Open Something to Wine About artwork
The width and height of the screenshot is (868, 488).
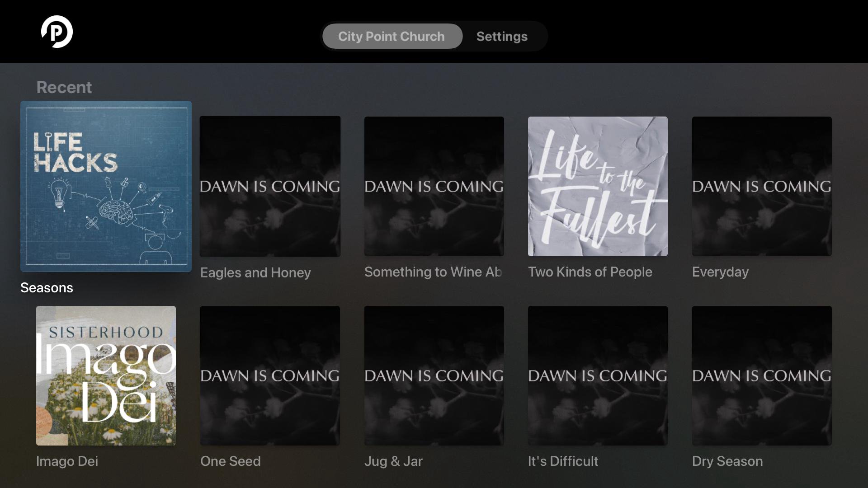pyautogui.click(x=434, y=186)
